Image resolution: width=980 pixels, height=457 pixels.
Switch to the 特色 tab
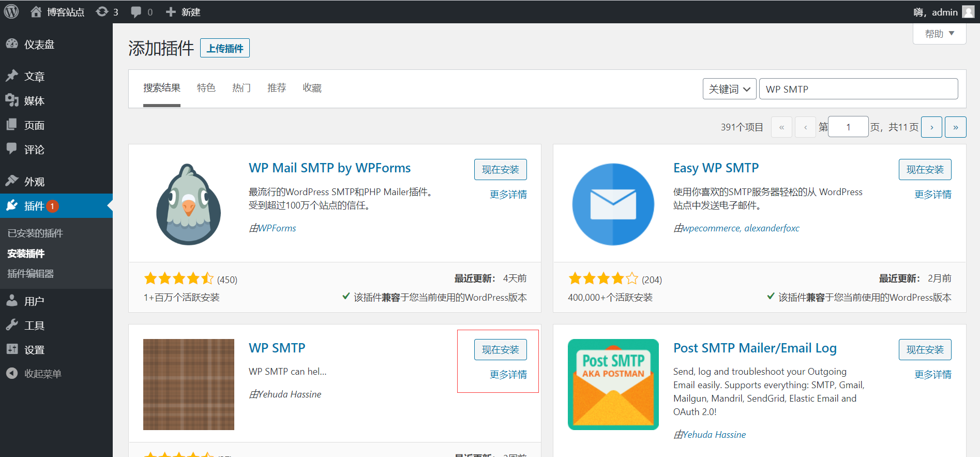(206, 88)
